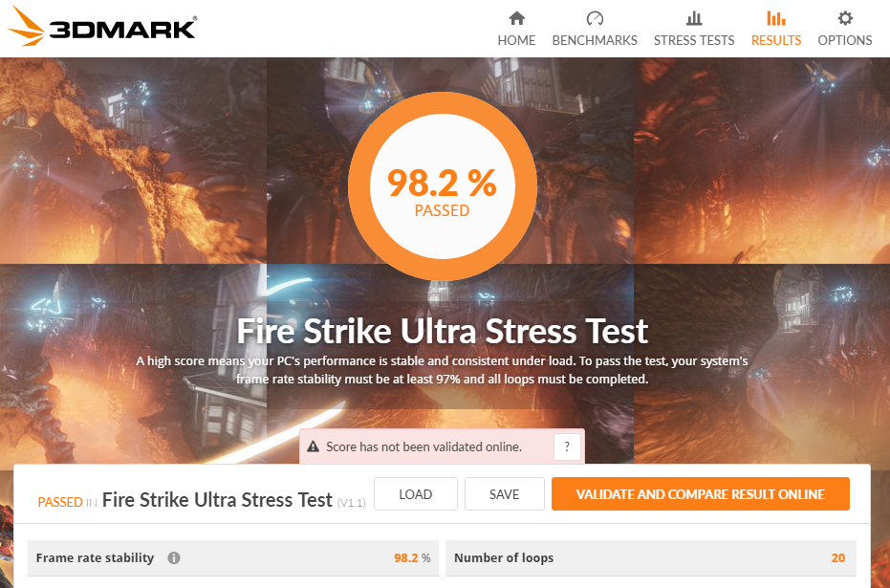Viewport: 890px width, 588px height.
Task: Validate and compare result online
Action: pos(701,493)
